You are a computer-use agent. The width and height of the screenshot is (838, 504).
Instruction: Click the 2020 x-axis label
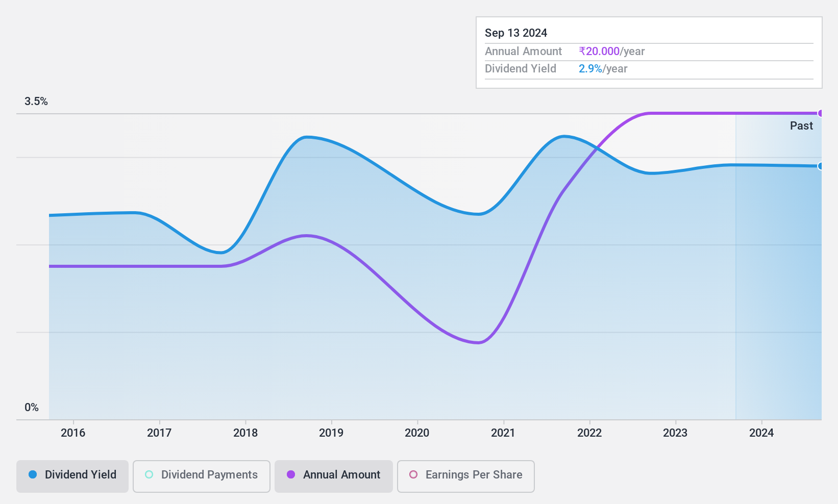point(417,433)
